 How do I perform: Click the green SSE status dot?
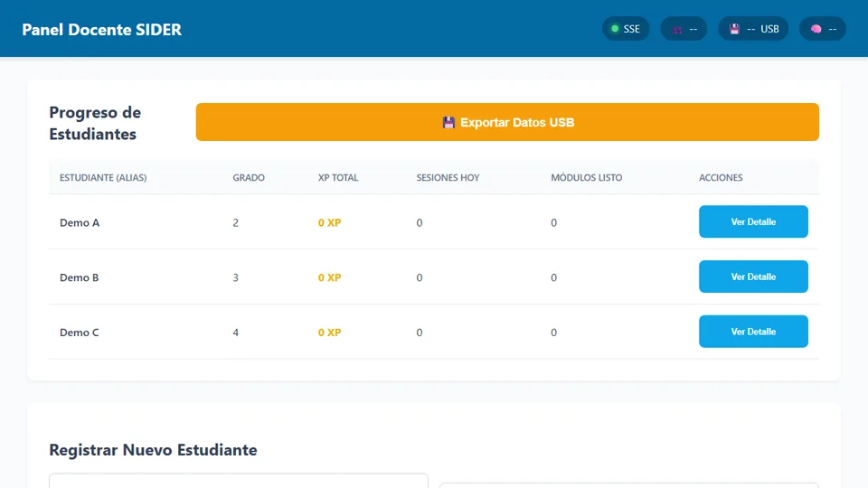tap(615, 29)
